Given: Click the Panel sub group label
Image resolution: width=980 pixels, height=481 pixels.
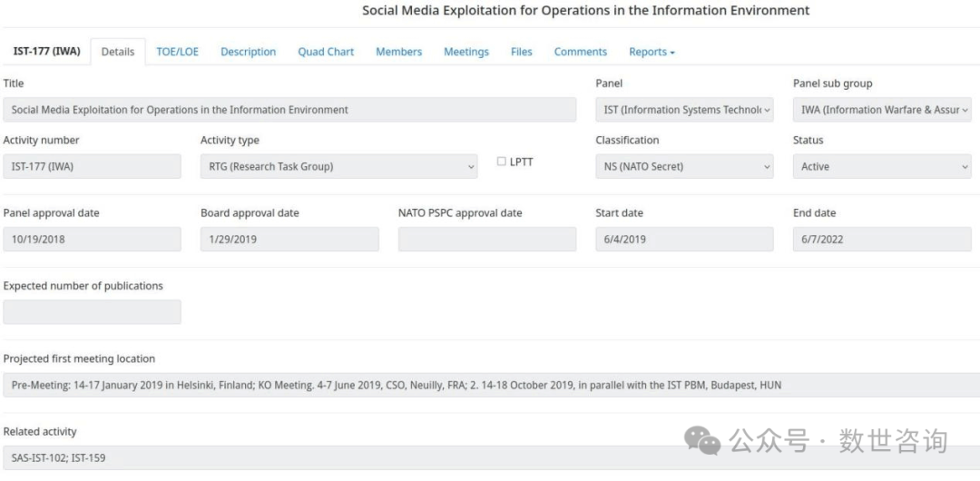Looking at the screenshot, I should pos(832,83).
